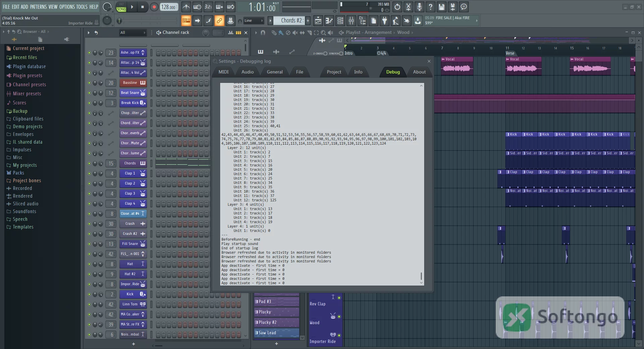Toggle the highlighted link/multilink icon
Screen dimensions: 644x349
click(219, 21)
